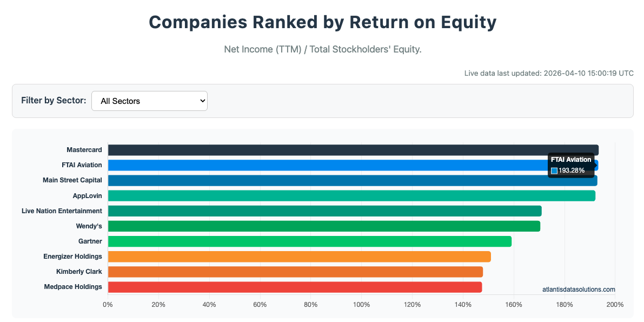Select the AppLovin bar in the chart
Image resolution: width=644 pixels, height=322 pixels.
point(351,195)
